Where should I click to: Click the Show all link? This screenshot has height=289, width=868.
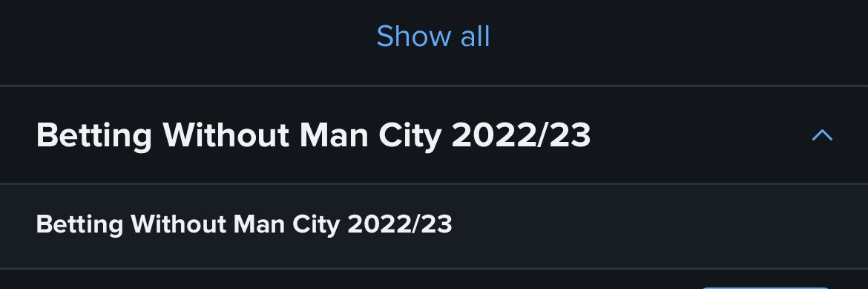click(x=433, y=36)
